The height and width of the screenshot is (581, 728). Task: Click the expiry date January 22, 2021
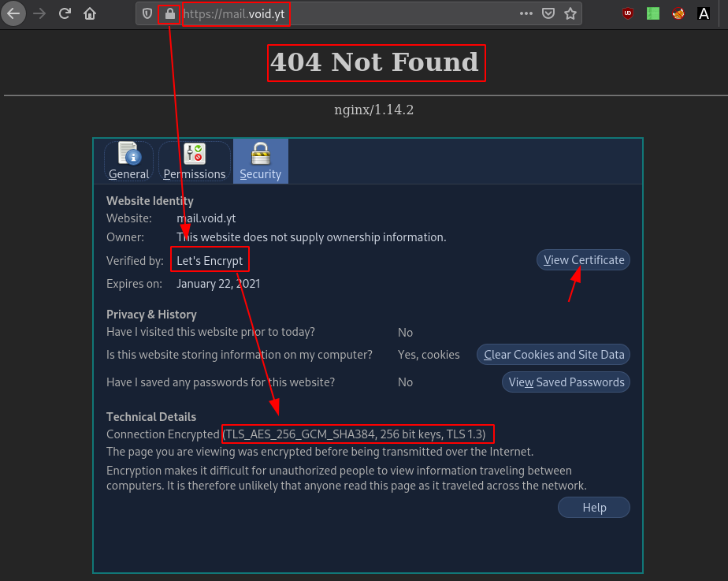pos(218,284)
